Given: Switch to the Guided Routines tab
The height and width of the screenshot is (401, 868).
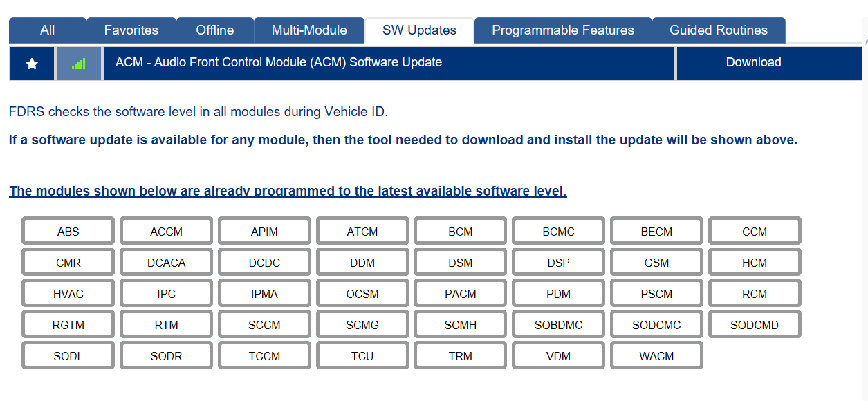Looking at the screenshot, I should click(719, 30).
